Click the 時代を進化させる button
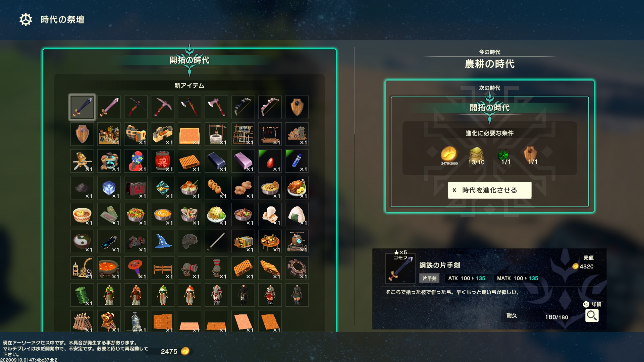 point(490,190)
